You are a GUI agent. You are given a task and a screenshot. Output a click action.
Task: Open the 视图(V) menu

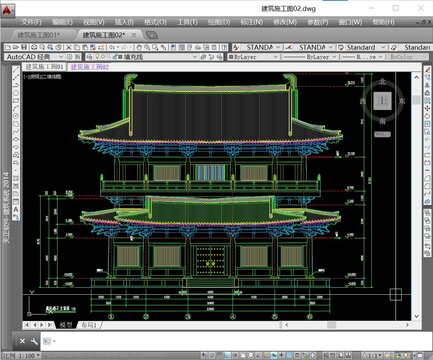94,22
